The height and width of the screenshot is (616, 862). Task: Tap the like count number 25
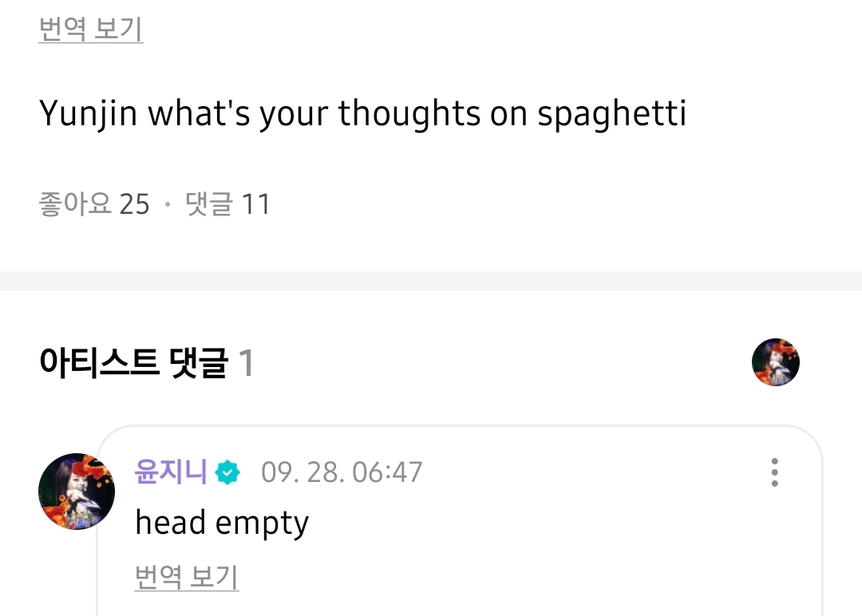[x=134, y=205]
